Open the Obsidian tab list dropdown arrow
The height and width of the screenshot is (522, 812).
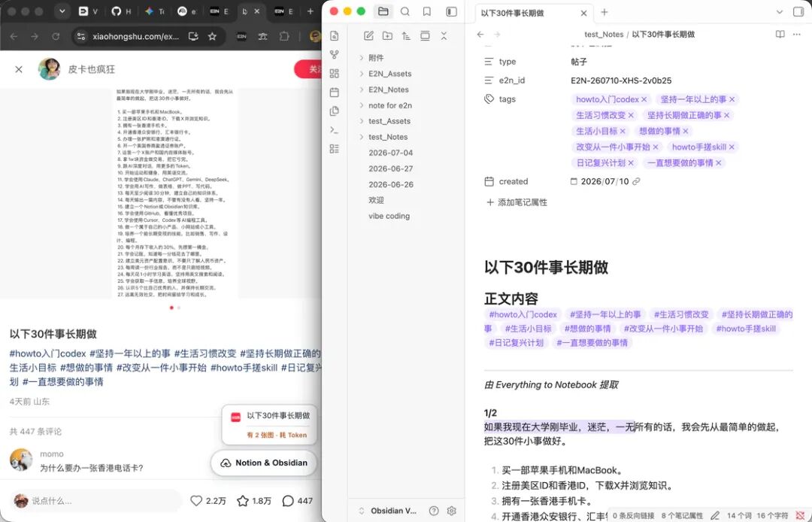coord(780,12)
